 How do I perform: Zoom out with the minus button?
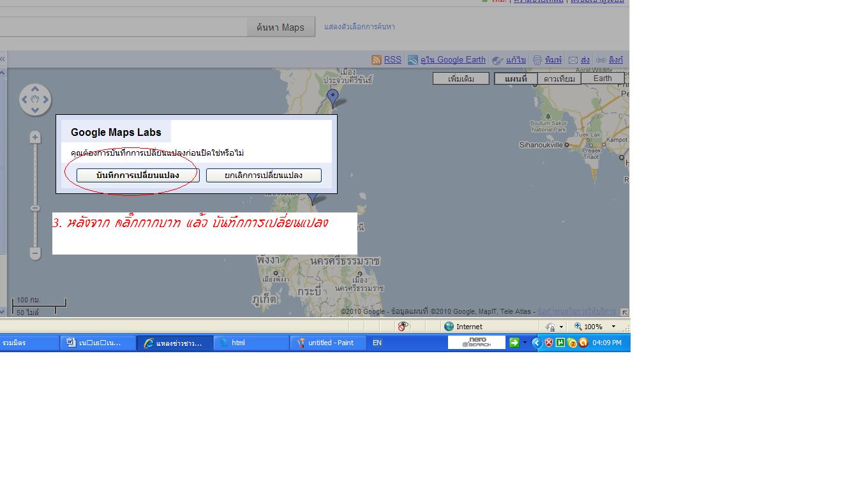pos(35,253)
